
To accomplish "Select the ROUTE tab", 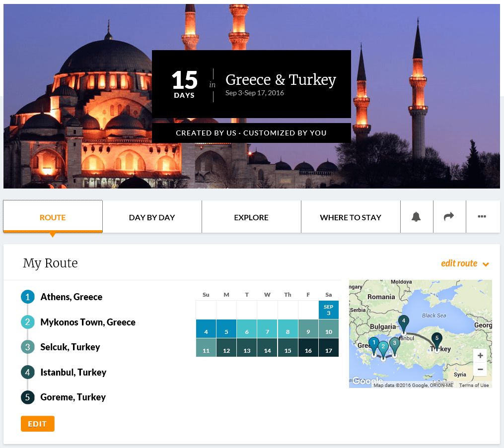I will (53, 217).
